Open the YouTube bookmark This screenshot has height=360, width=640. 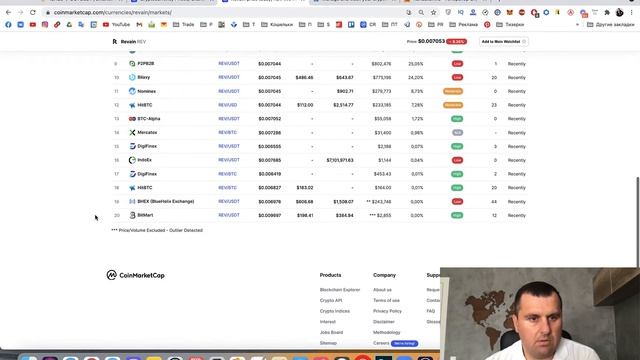tap(117, 24)
